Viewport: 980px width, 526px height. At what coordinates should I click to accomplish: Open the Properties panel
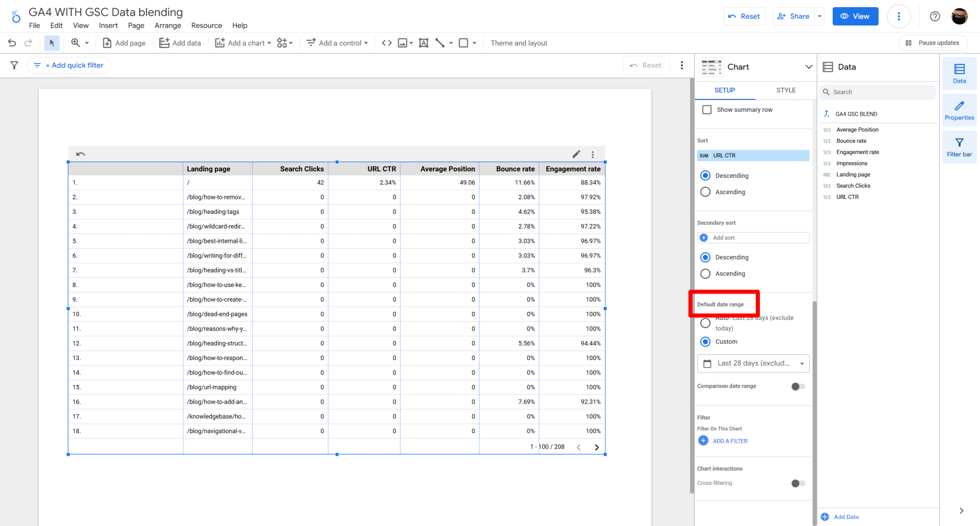[x=959, y=110]
